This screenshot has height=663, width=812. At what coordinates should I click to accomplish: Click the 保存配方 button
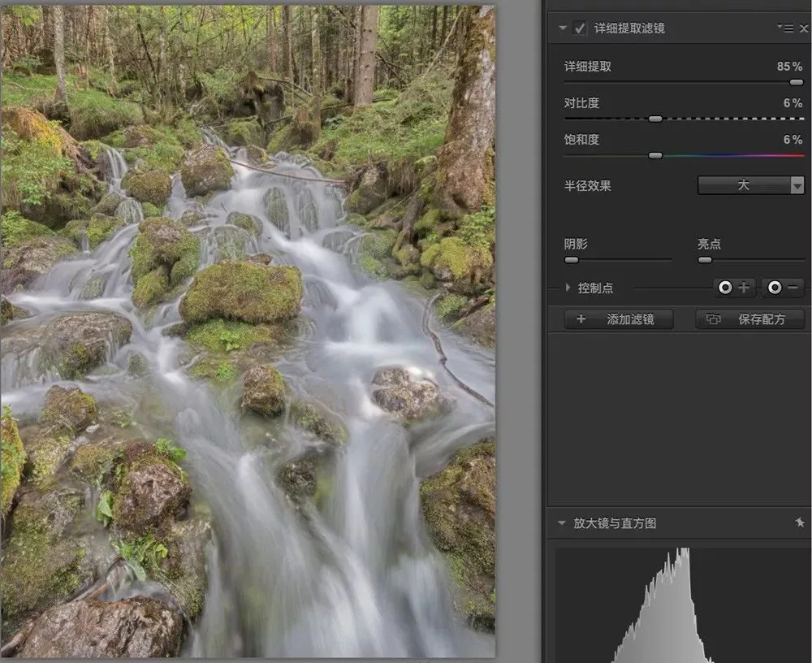(x=749, y=319)
